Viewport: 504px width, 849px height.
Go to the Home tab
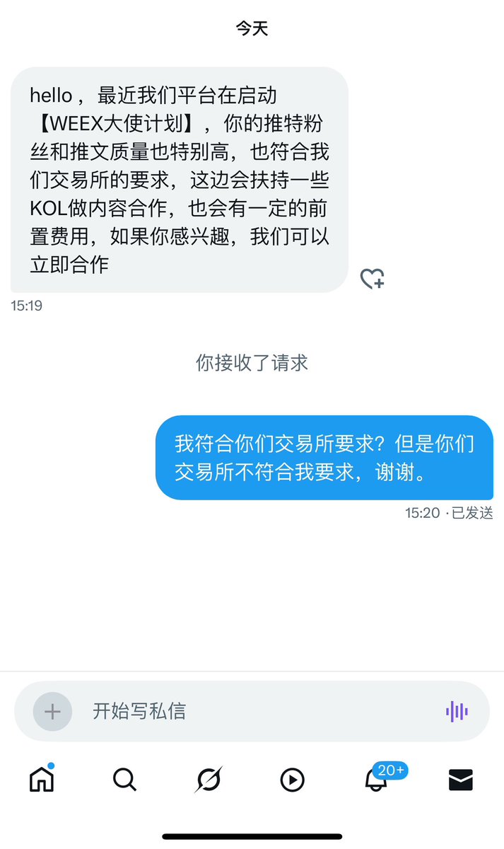tap(42, 779)
